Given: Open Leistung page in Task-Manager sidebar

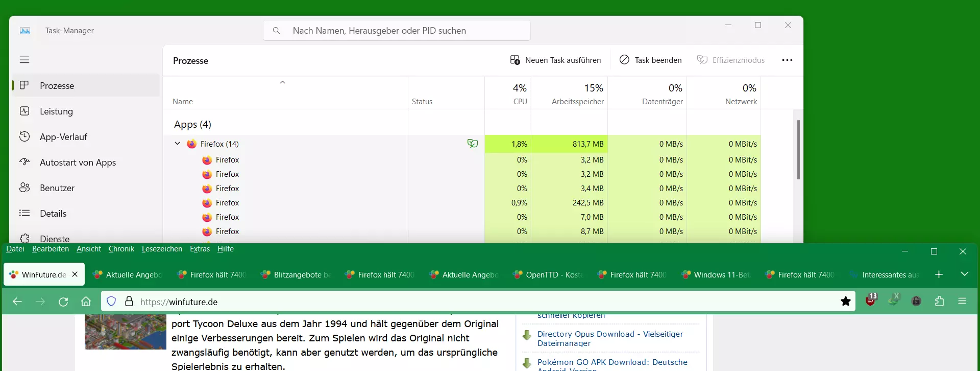Looking at the screenshot, I should pos(86,111).
